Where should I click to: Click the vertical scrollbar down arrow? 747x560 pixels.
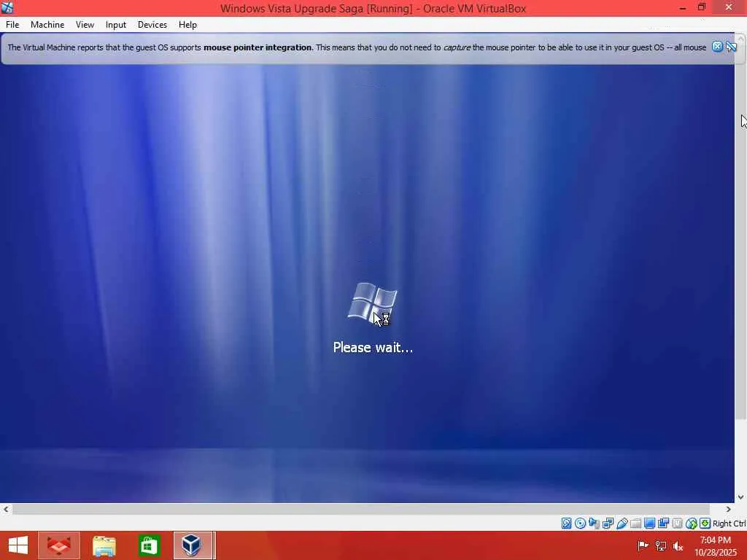pos(741,497)
